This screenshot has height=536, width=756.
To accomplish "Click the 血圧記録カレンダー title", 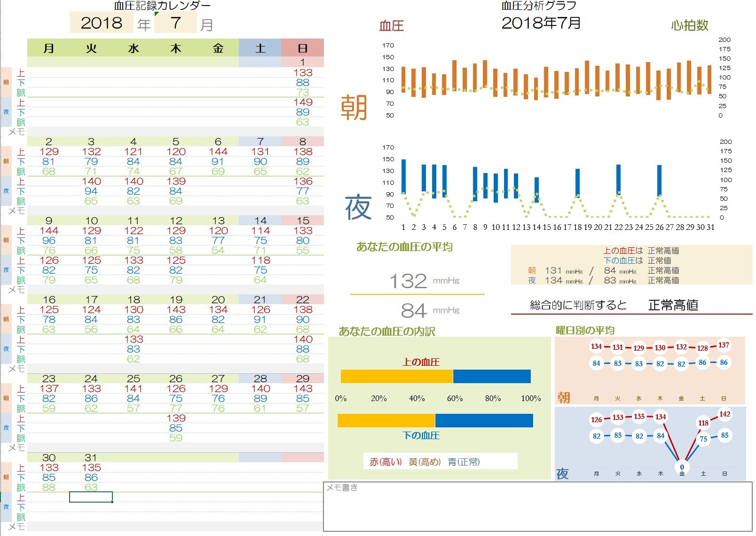I will click(x=162, y=6).
